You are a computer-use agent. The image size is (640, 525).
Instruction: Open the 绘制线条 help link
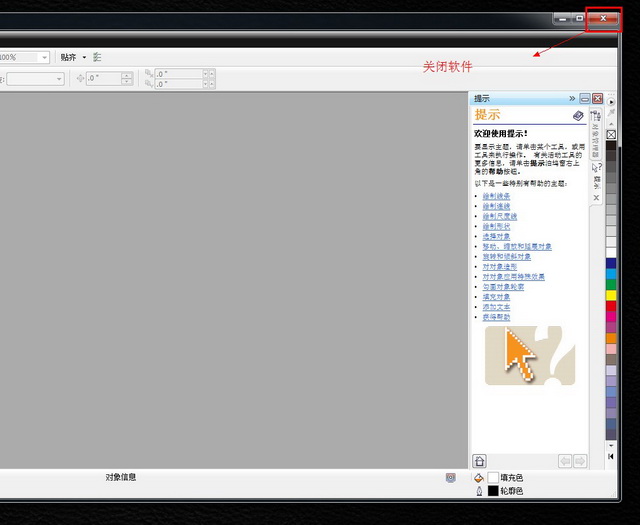(x=495, y=206)
